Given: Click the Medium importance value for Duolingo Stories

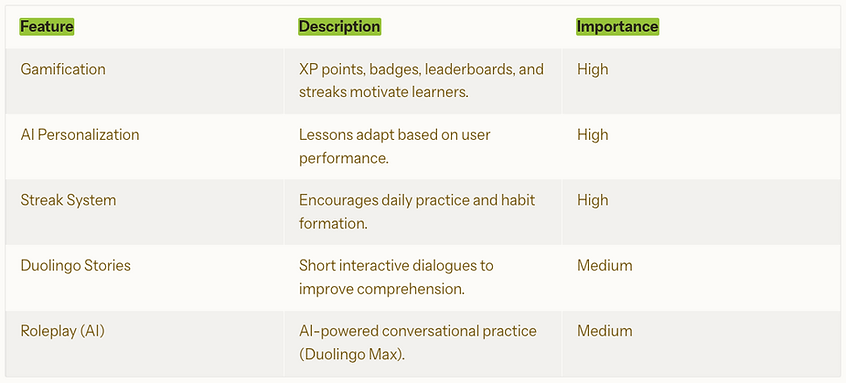Looking at the screenshot, I should tap(604, 265).
